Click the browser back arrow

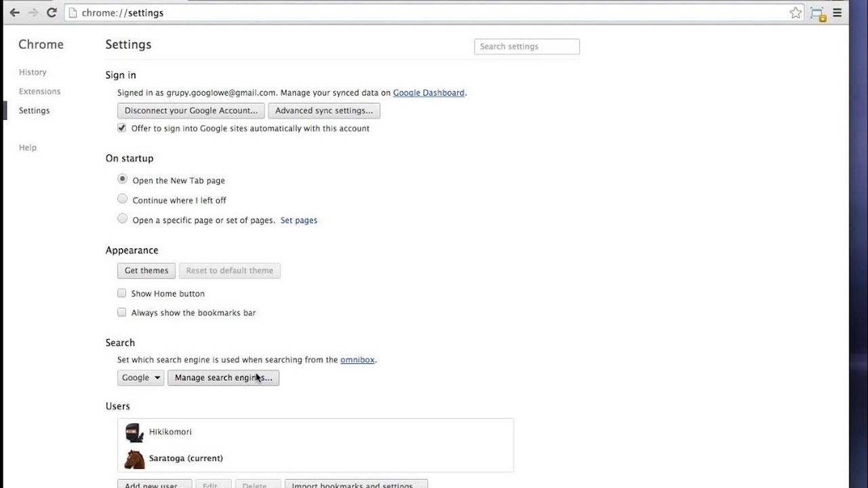tap(14, 12)
